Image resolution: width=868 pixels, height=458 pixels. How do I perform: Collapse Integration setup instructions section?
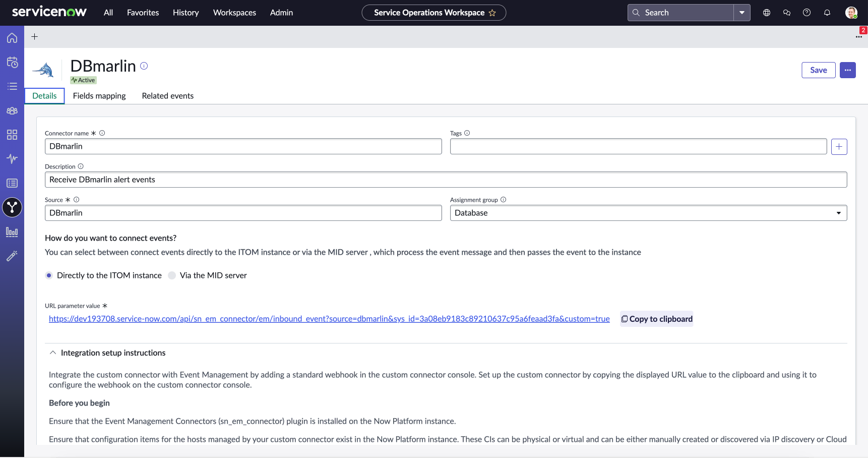coord(53,353)
